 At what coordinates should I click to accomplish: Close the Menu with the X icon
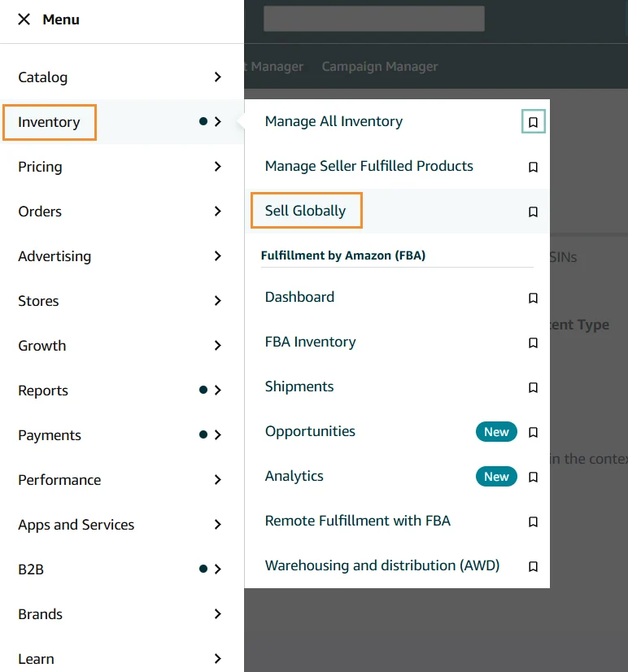click(24, 20)
